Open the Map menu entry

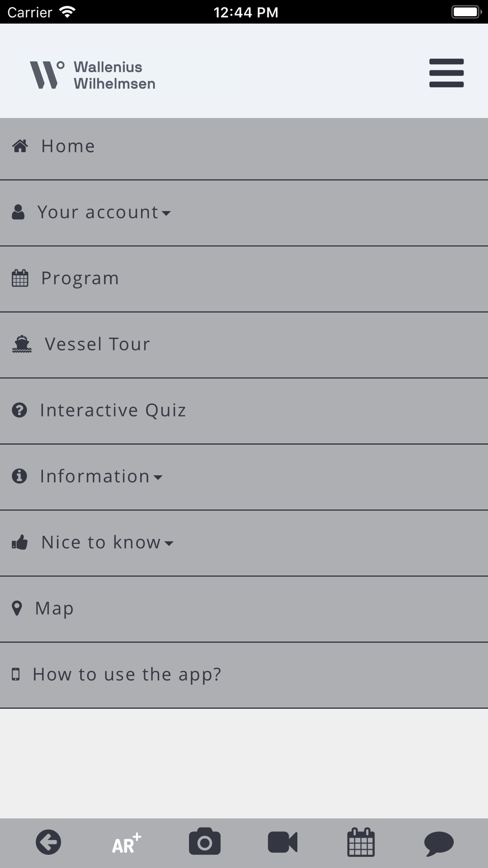click(x=54, y=608)
